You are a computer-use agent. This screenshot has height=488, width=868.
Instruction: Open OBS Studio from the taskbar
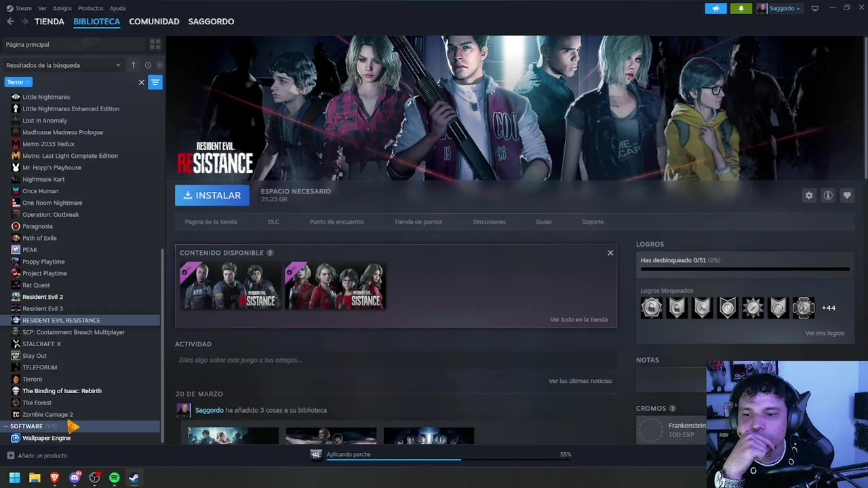94,478
